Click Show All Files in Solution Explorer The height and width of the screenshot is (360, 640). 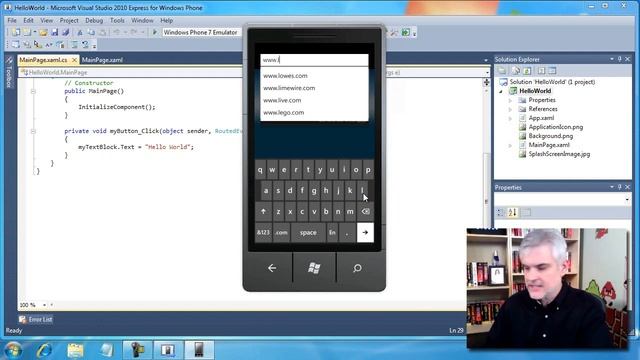point(516,71)
